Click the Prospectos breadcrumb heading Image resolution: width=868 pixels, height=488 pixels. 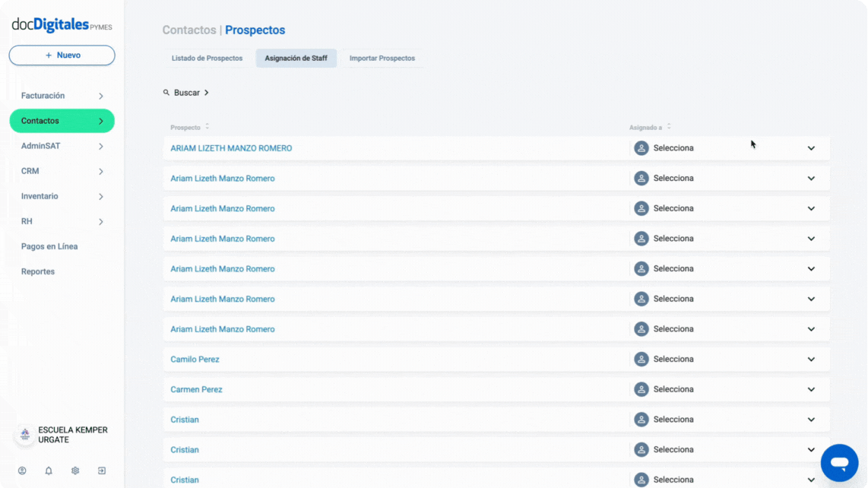tap(255, 30)
